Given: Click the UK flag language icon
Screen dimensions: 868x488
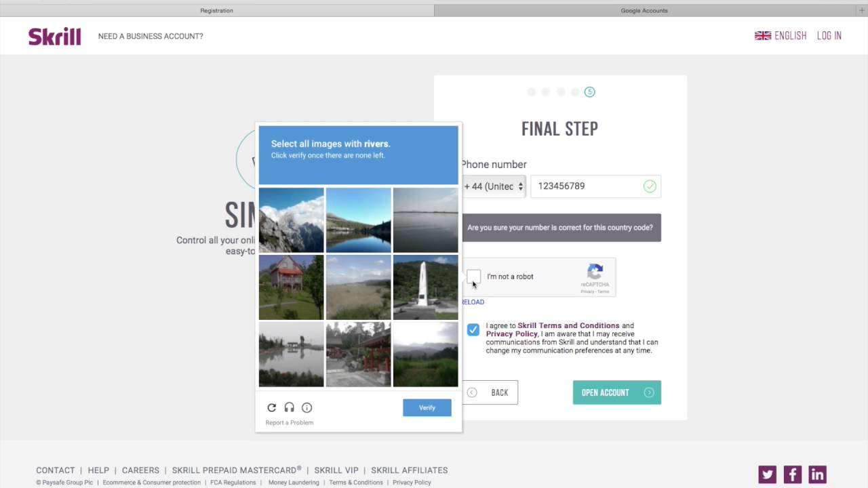Looking at the screenshot, I should pos(763,36).
